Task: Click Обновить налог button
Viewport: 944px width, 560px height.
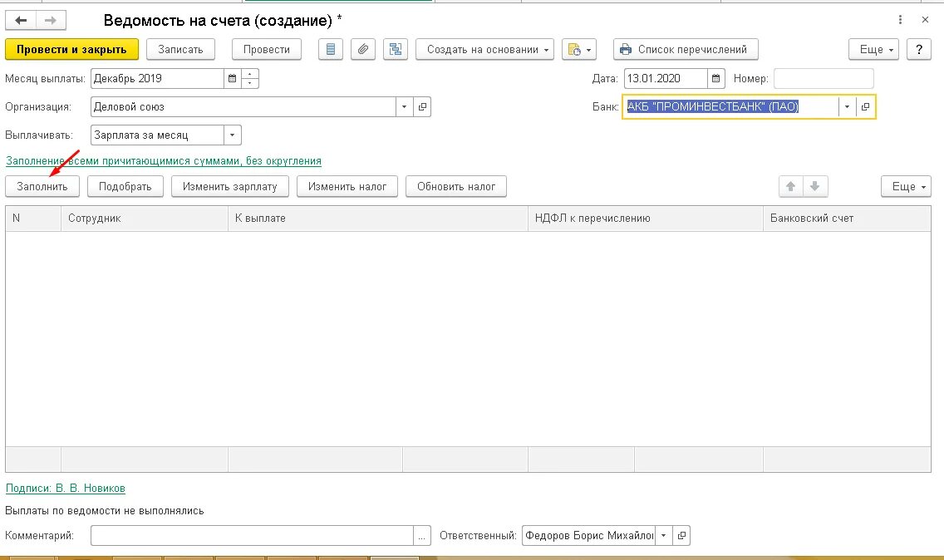Action: 456,187
